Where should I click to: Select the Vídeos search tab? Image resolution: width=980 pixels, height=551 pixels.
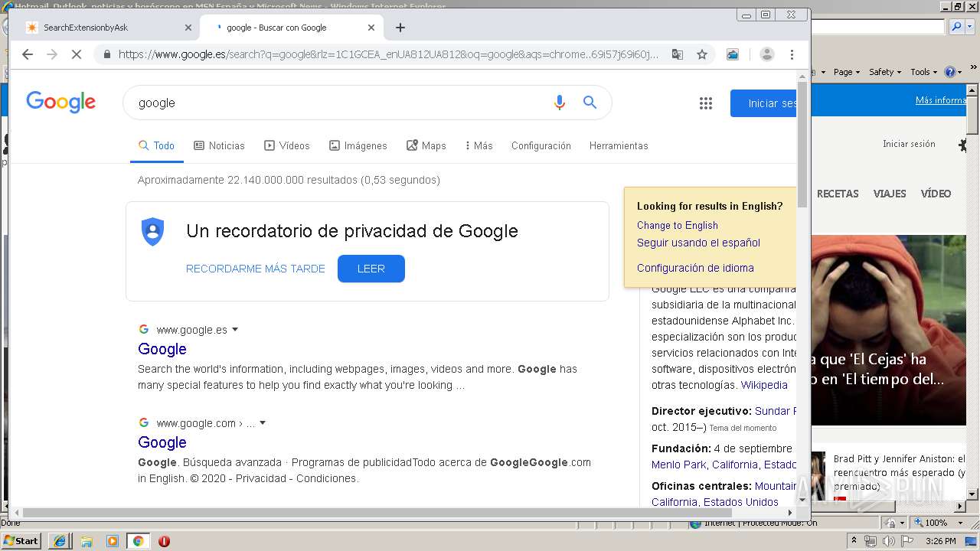[x=287, y=145]
